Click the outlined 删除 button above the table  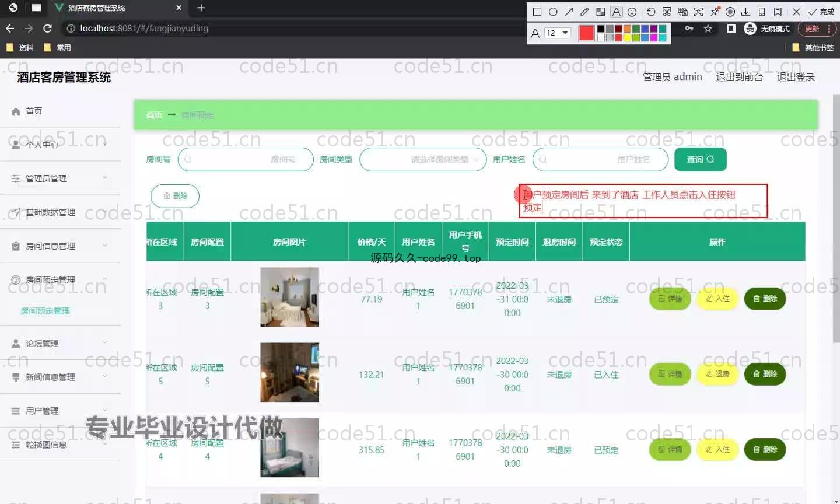(x=175, y=196)
